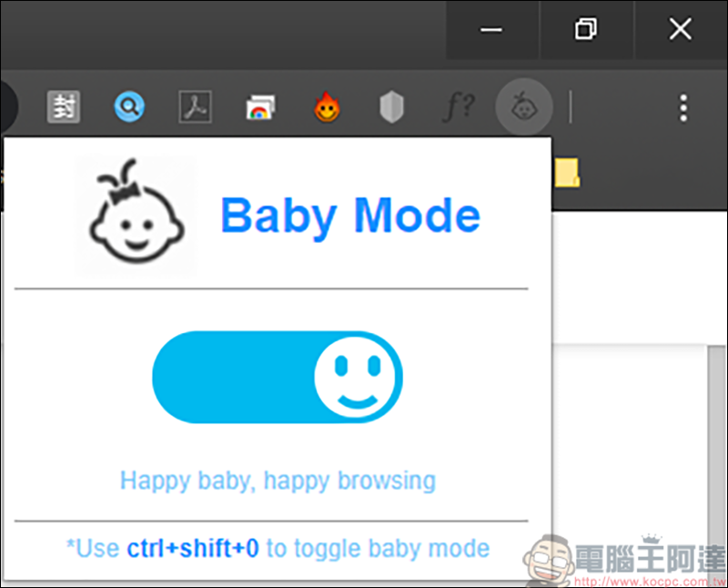
Task: Click the ctrl+shift+0 shortcut hint text
Action: point(193,549)
